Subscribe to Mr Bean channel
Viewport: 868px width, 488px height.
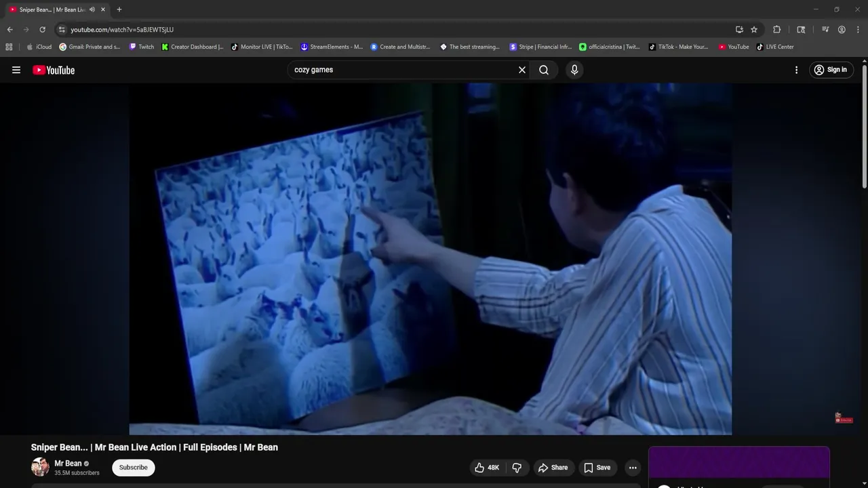click(134, 468)
